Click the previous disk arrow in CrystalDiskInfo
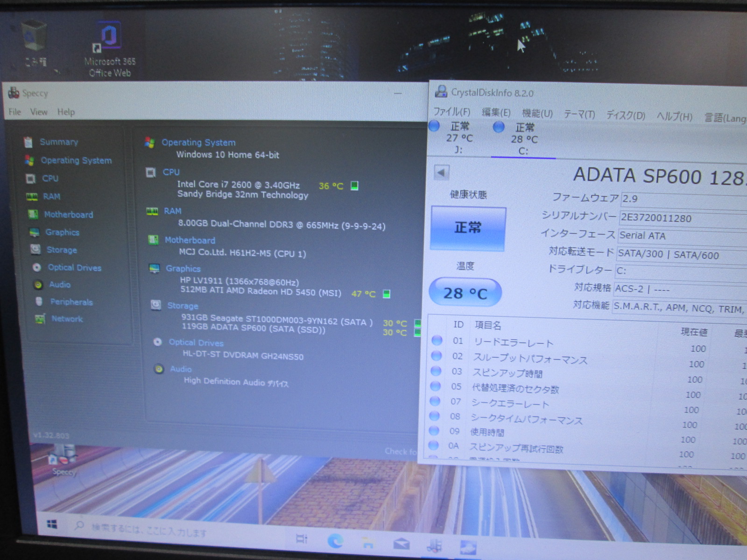 441,173
